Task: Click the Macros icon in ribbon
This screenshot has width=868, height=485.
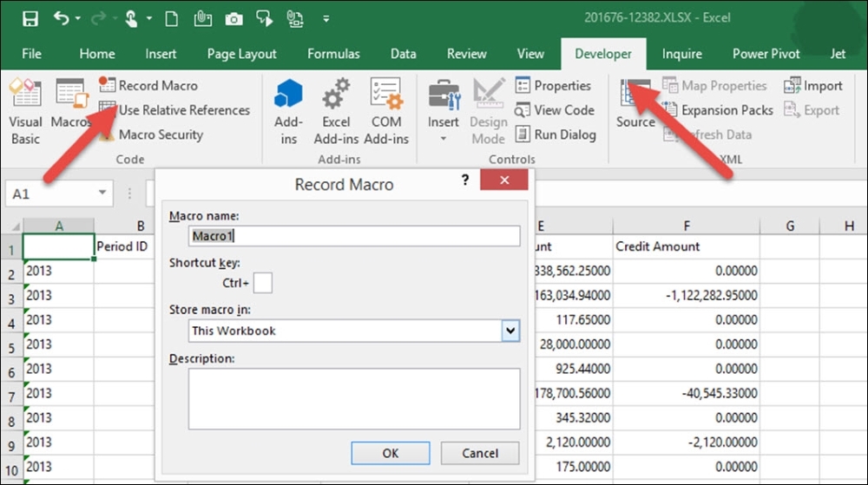Action: (69, 104)
